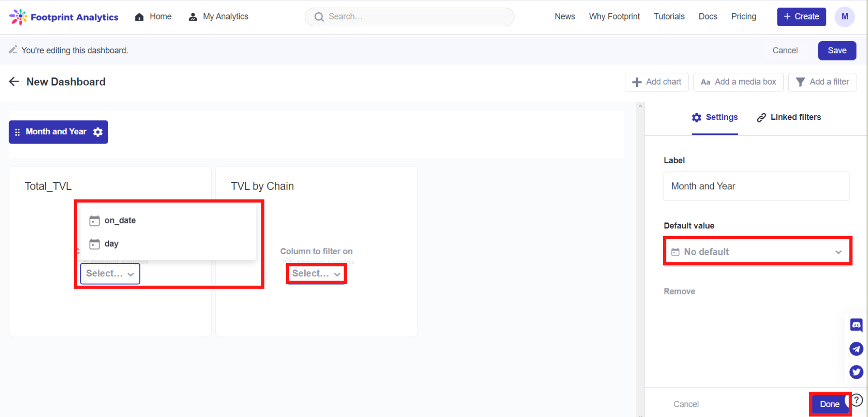Open the Docs link
Screen dimensions: 868x417
coord(708,17)
